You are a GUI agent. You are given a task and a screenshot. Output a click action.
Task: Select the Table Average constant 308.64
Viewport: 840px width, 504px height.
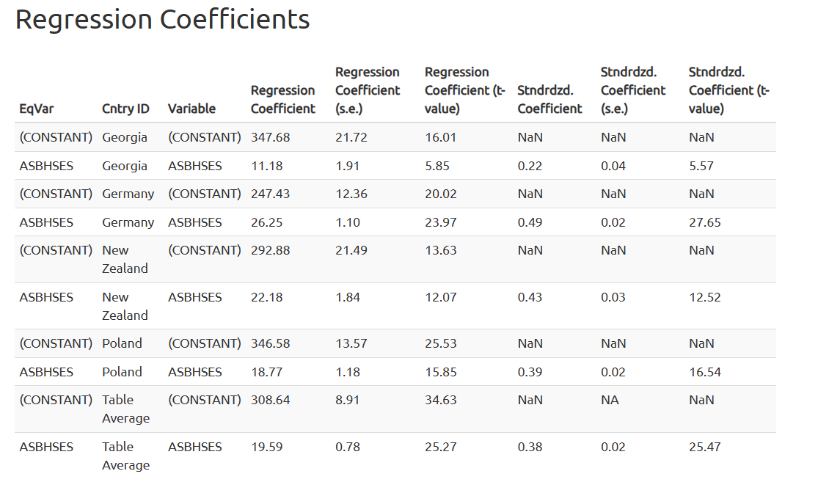click(x=270, y=400)
